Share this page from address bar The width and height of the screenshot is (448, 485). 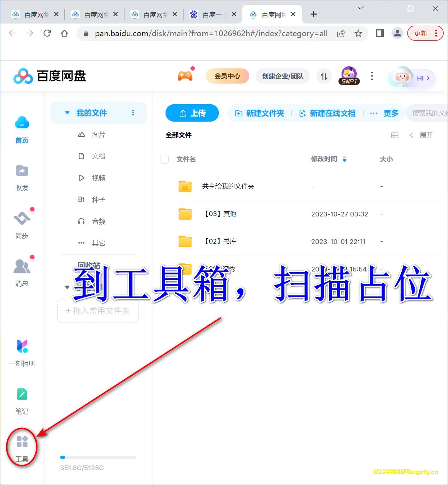(341, 33)
